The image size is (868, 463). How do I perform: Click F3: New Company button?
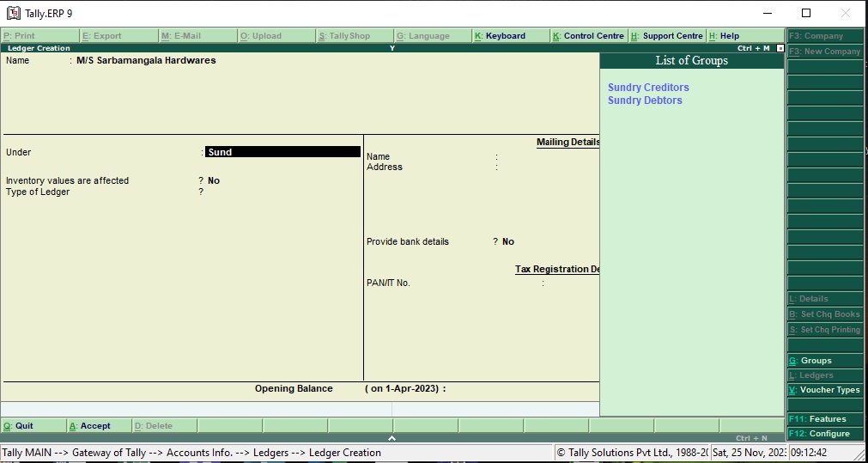tap(825, 52)
